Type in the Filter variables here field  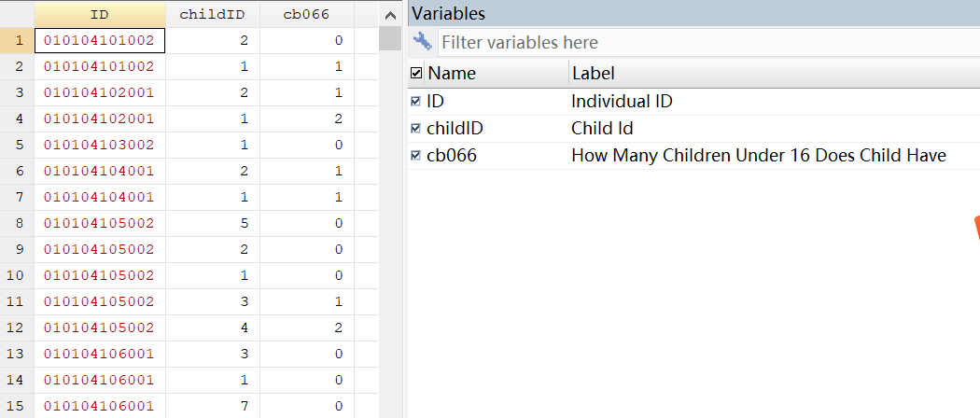(x=700, y=42)
